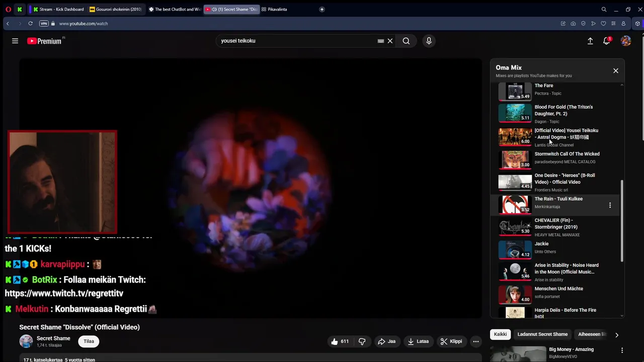Screen dimensions: 644x362
Task: Go back to the previous page
Action: pyautogui.click(x=8, y=24)
